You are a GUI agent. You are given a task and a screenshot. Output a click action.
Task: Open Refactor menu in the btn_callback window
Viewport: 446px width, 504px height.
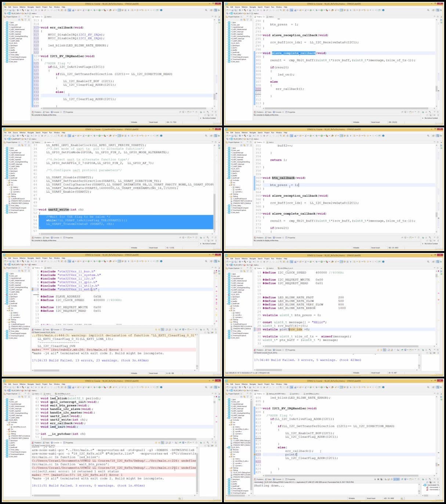tap(244, 133)
